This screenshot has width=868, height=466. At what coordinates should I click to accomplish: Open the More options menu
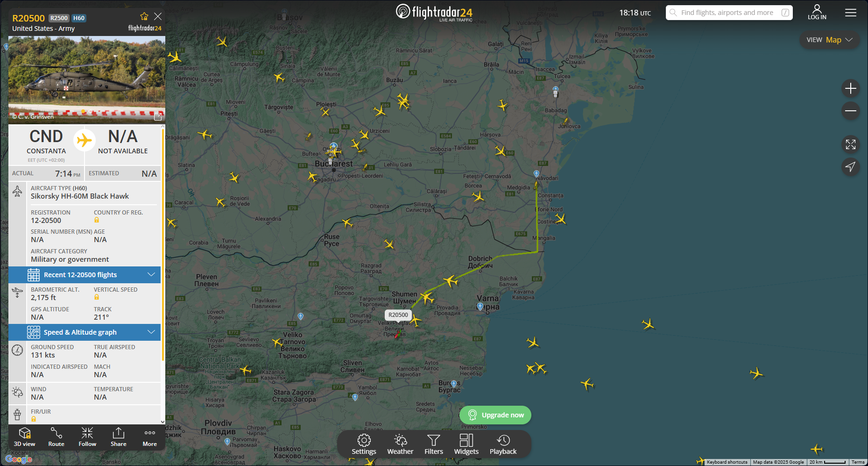coord(150,437)
